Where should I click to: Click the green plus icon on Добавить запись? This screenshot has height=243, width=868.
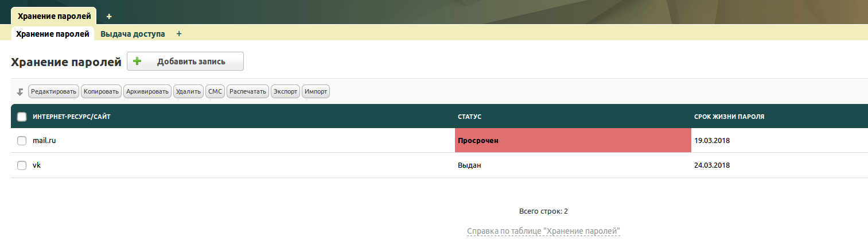(137, 61)
